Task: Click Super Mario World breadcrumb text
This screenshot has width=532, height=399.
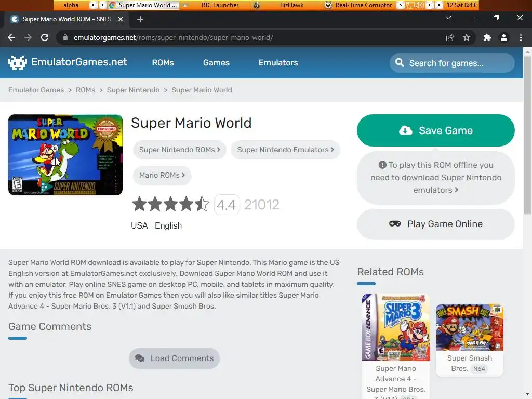Action: [x=202, y=90]
